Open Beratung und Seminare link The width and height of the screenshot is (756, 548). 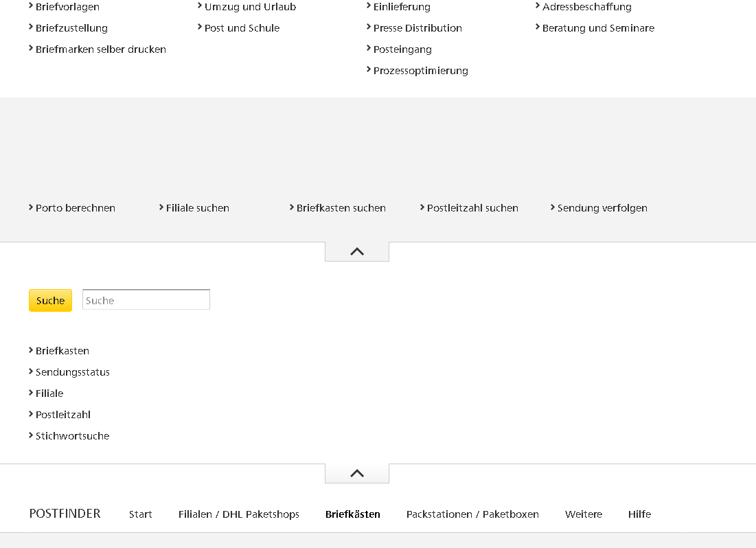click(x=598, y=27)
